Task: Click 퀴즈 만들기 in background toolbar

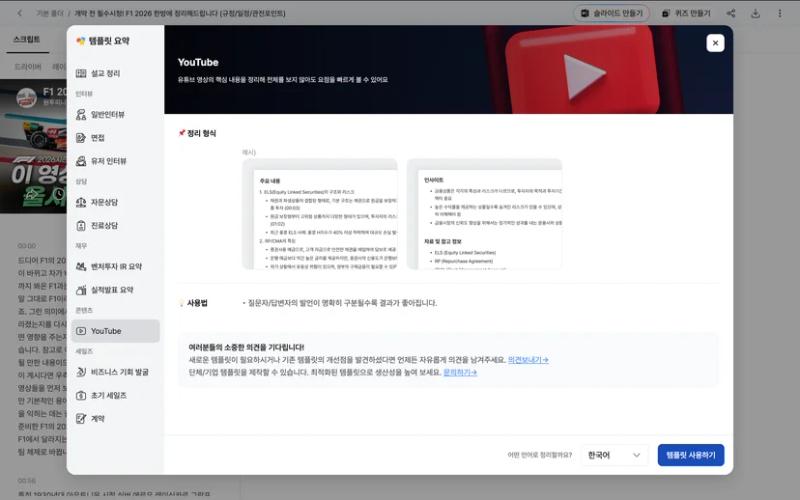Action: click(686, 13)
